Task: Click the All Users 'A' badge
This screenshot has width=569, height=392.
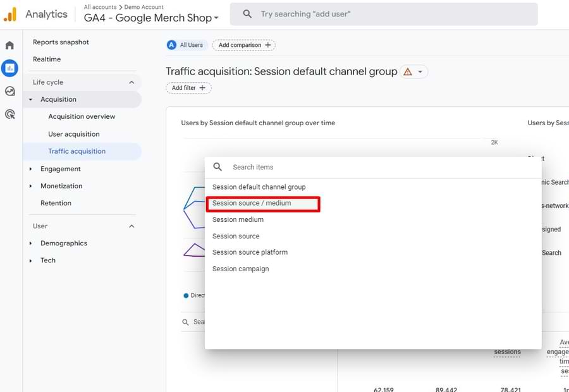Action: coord(171,45)
